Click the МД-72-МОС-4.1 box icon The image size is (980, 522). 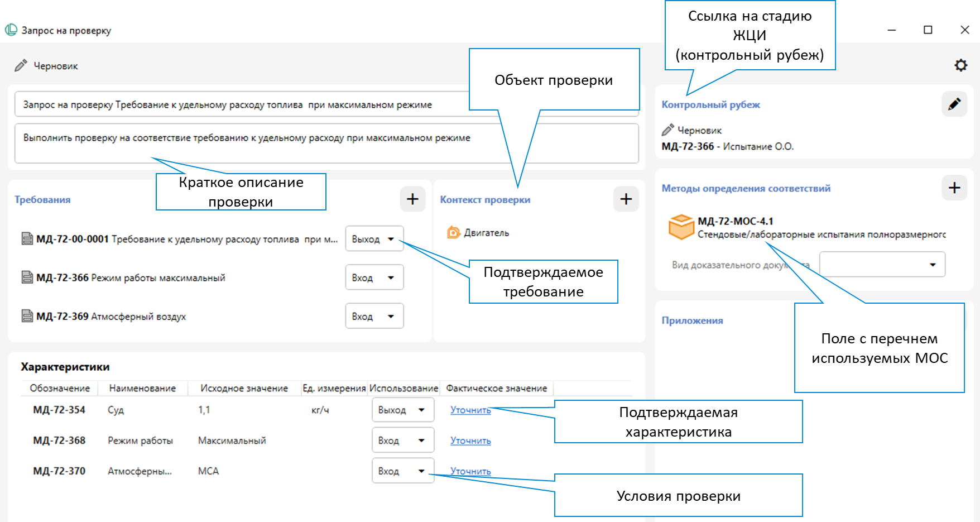coord(681,227)
